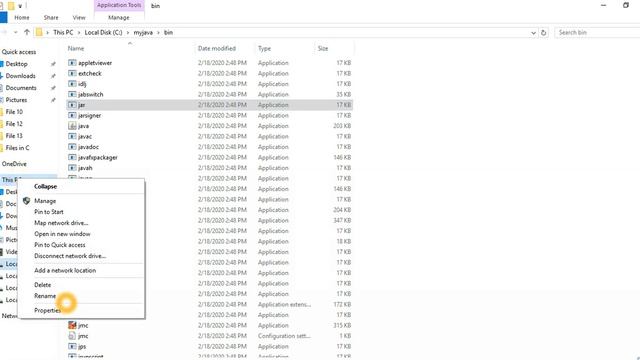Image resolution: width=640 pixels, height=360 pixels.
Task: Open the File 13 folder in sidebar
Action: (x=14, y=136)
